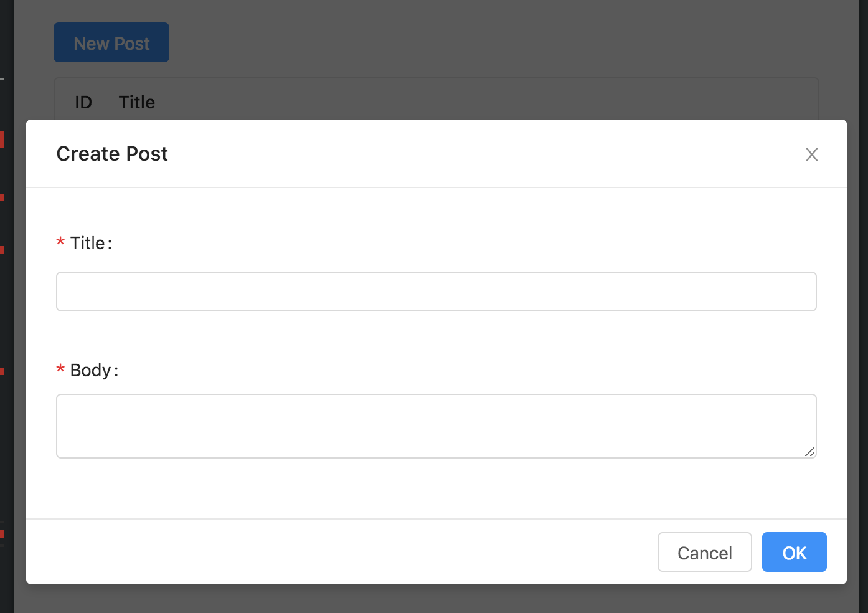Close the Create Post dialog with X
The height and width of the screenshot is (613, 868).
coord(811,154)
